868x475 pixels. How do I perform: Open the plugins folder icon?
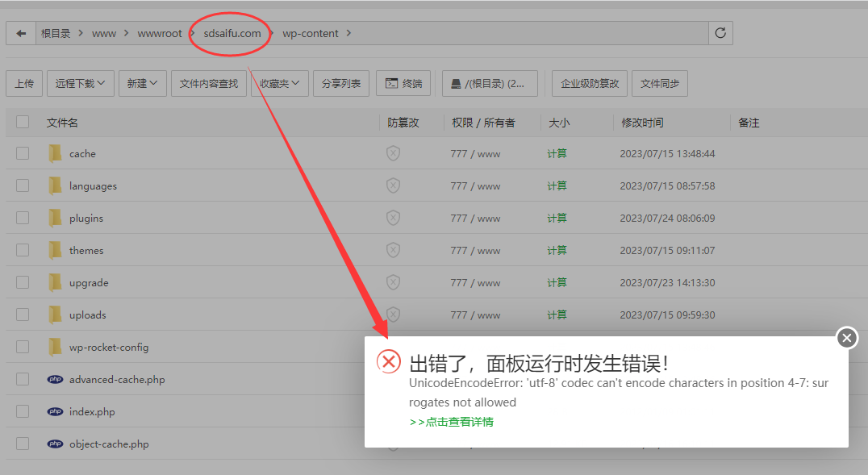point(55,218)
